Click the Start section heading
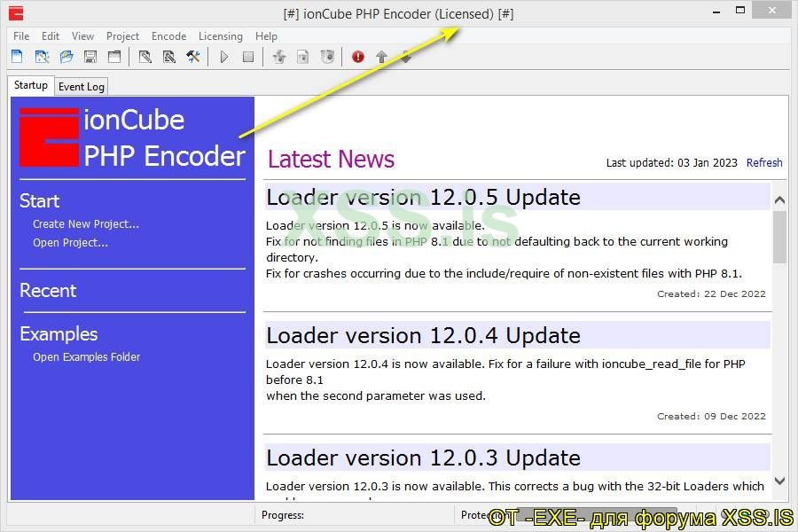Image resolution: width=798 pixels, height=532 pixels. [x=39, y=201]
